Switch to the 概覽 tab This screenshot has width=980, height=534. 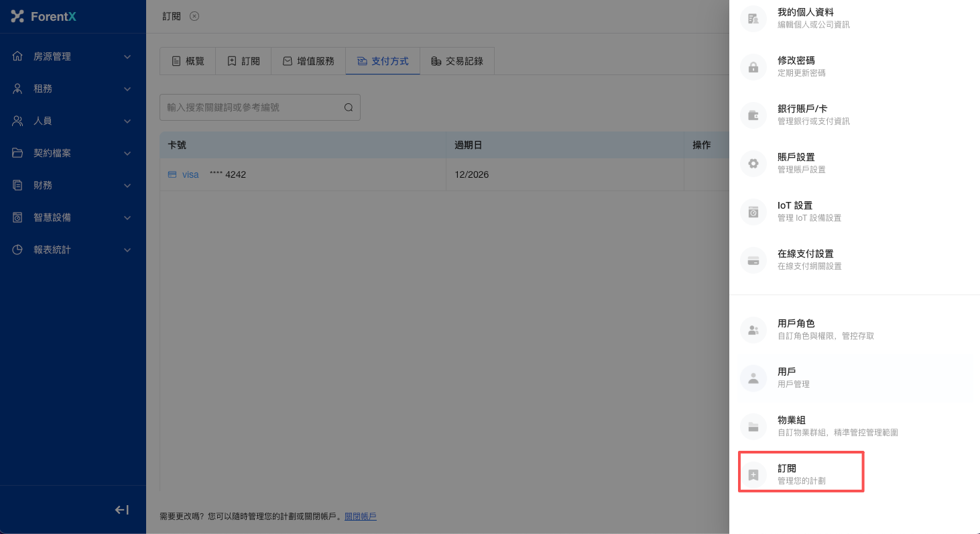point(188,61)
